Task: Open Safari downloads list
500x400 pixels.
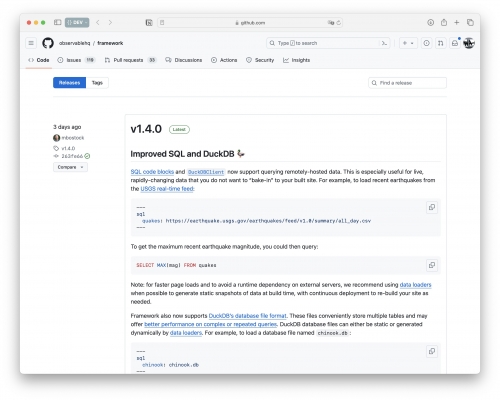Action: (x=431, y=22)
